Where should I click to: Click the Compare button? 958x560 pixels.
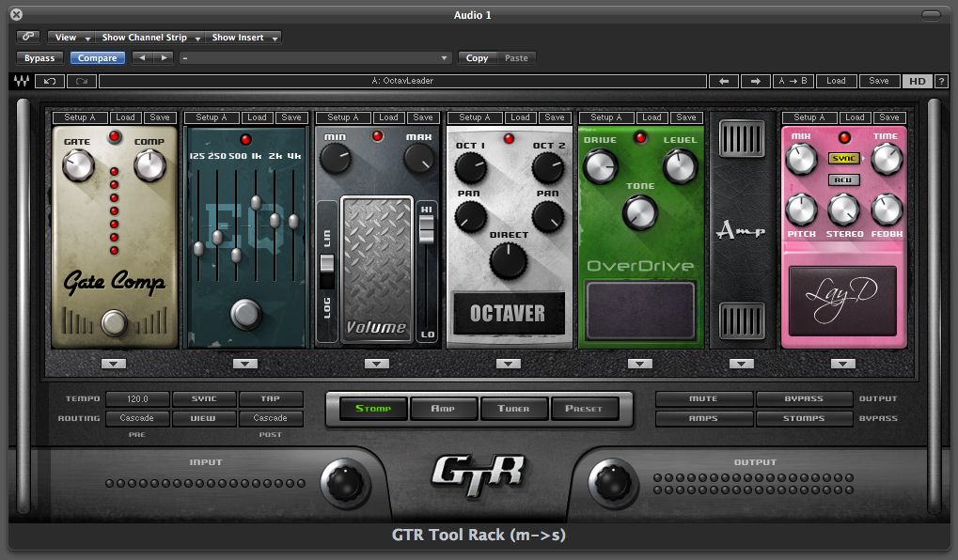(97, 58)
